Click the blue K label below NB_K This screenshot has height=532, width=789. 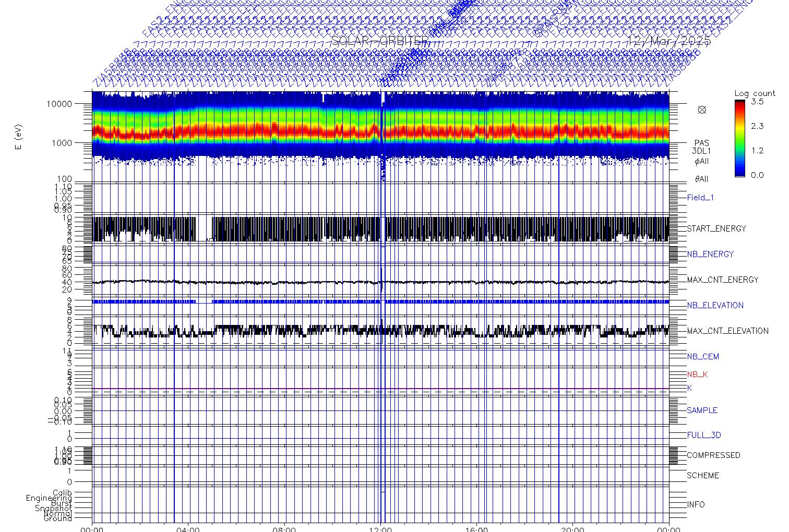pos(689,389)
